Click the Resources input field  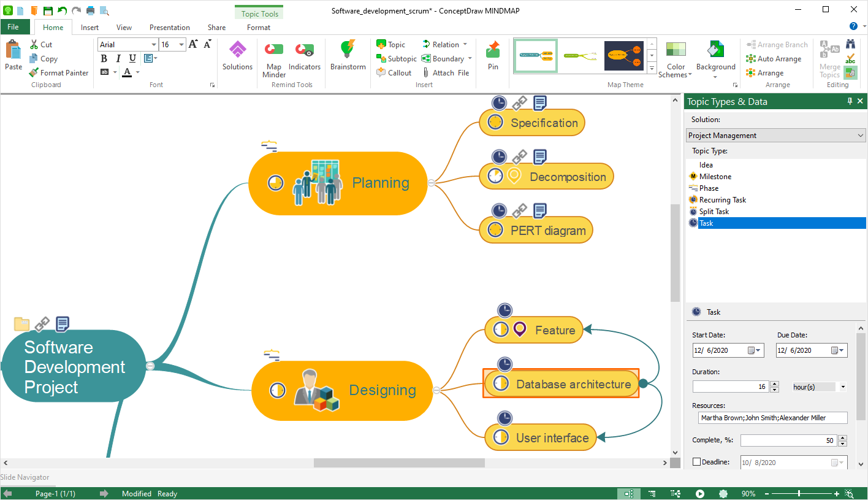coord(772,418)
